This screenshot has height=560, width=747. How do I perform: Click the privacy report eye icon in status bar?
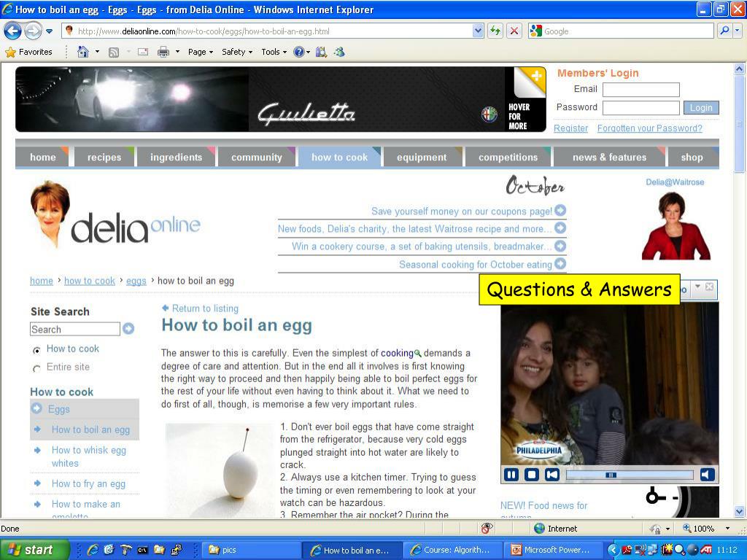point(487,528)
